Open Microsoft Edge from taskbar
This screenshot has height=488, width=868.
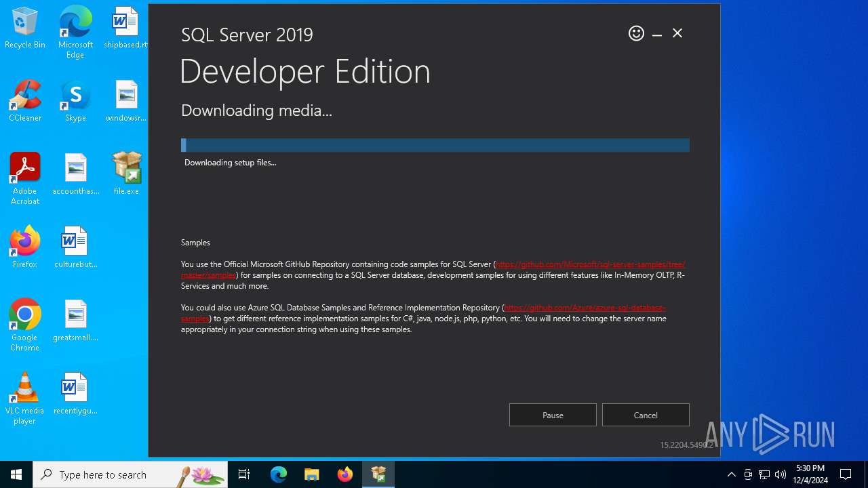pyautogui.click(x=279, y=474)
